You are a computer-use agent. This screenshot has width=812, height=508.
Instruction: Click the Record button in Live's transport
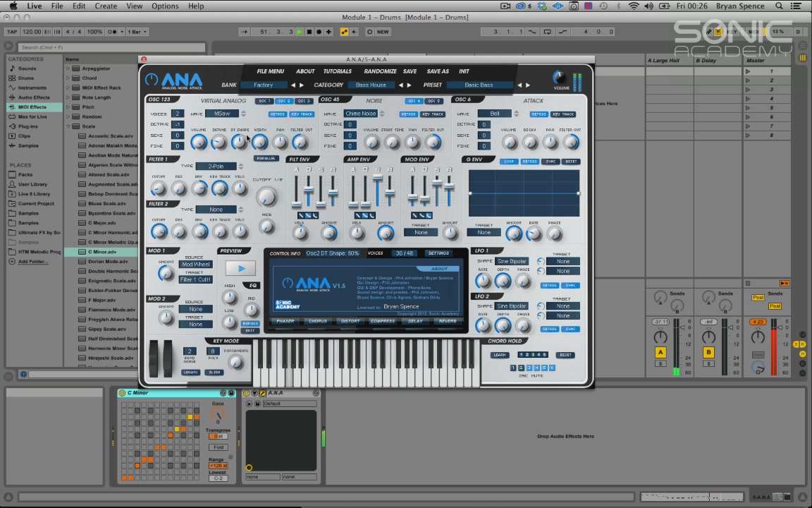pos(319,32)
